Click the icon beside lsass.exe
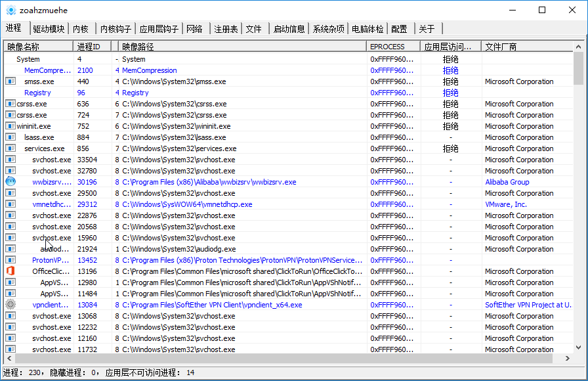This screenshot has width=588, height=381. coord(10,137)
